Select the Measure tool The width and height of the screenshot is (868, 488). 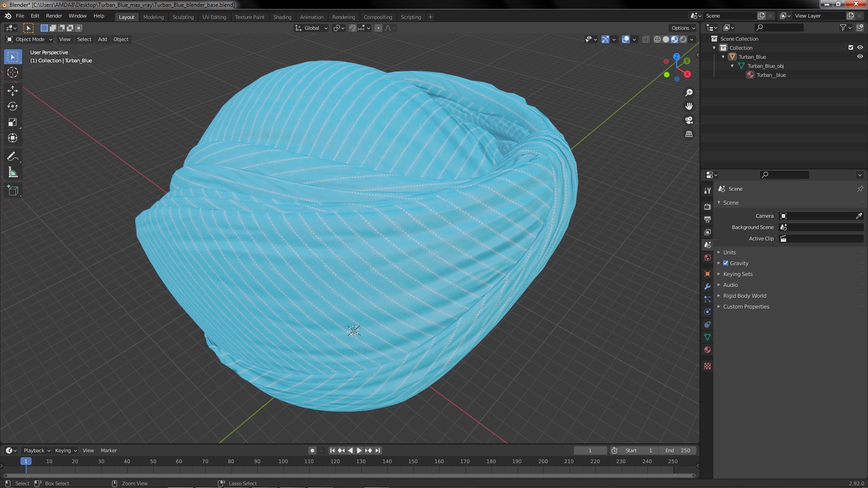click(x=13, y=173)
